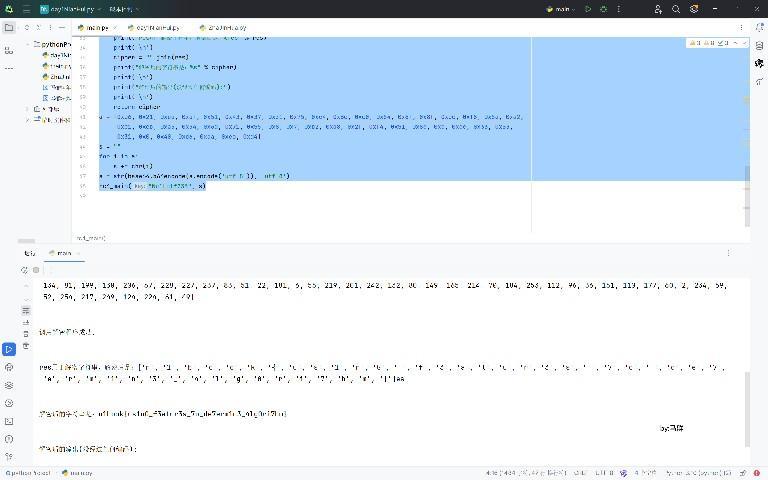Close the main.py editor tab
The height and width of the screenshot is (480, 768).
click(x=116, y=28)
